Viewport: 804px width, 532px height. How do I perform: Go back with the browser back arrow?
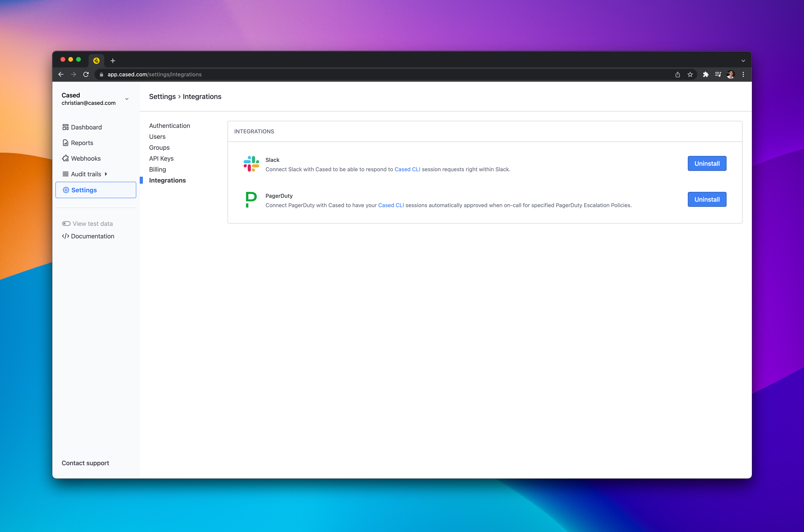[x=61, y=74]
